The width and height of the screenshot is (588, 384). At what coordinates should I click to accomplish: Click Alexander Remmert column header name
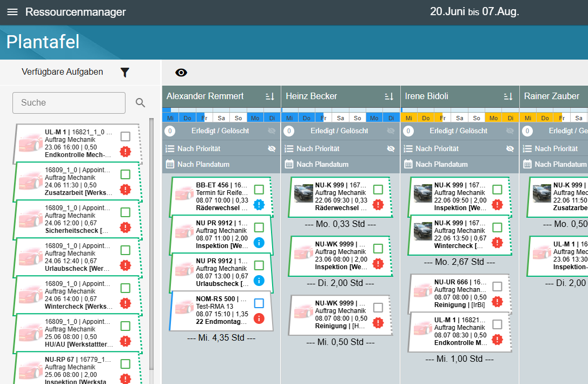[x=205, y=96]
